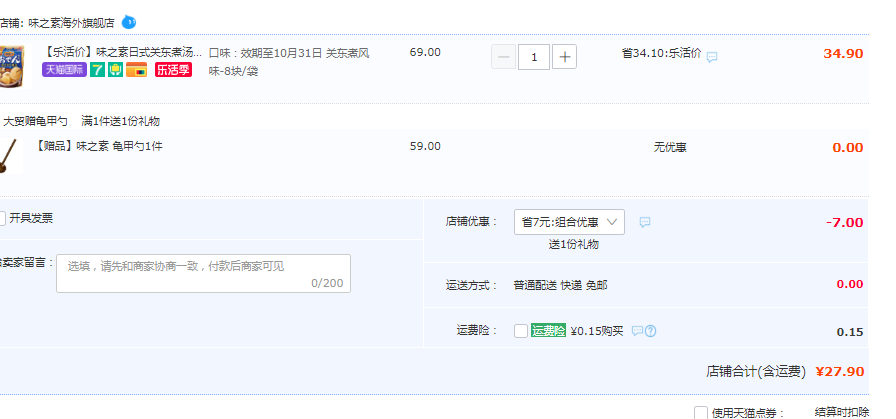Click the orange credit card badge

point(137,70)
